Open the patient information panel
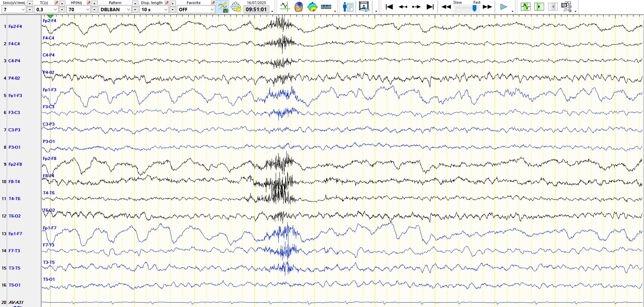Image resolution: width=644 pixels, height=307 pixels. coord(348,7)
